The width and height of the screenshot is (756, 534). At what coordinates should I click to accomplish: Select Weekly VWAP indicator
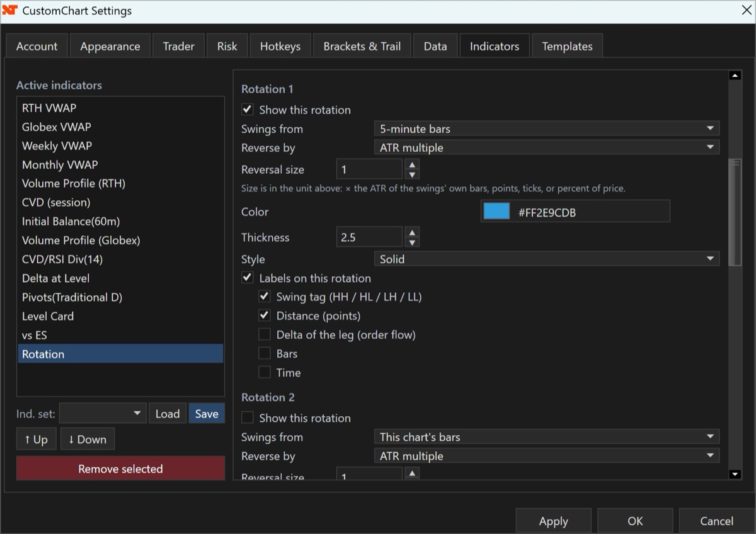coord(120,145)
